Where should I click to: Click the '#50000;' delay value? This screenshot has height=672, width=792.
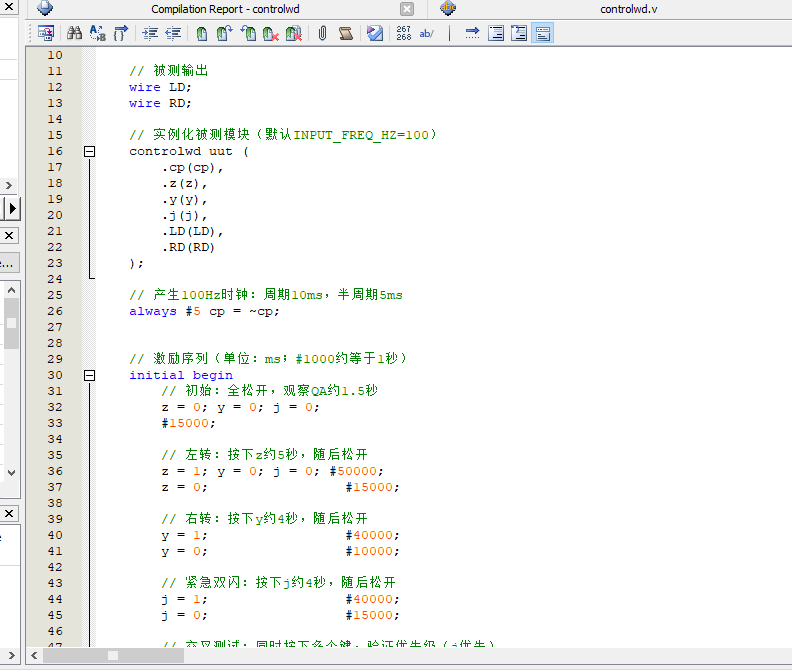tap(357, 471)
